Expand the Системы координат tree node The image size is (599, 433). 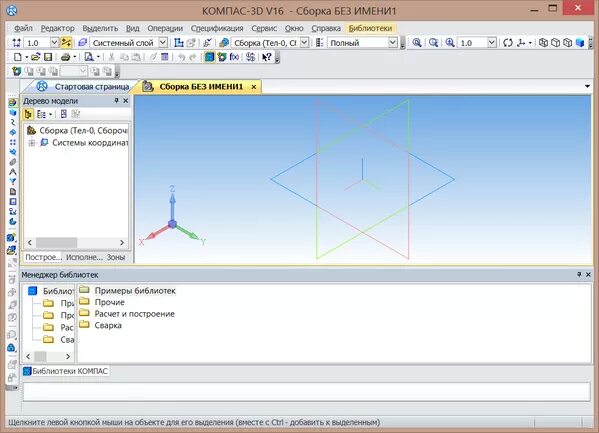coord(32,143)
